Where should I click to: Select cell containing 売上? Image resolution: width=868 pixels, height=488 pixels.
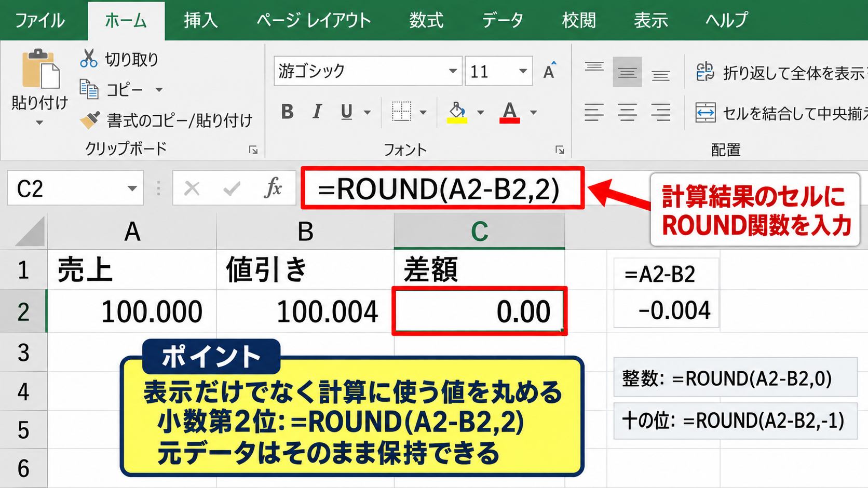132,270
